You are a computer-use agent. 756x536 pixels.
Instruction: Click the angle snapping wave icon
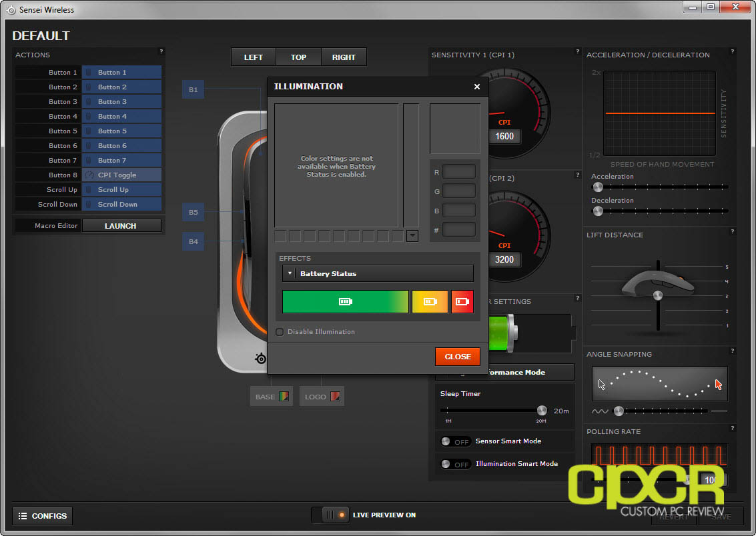point(600,411)
